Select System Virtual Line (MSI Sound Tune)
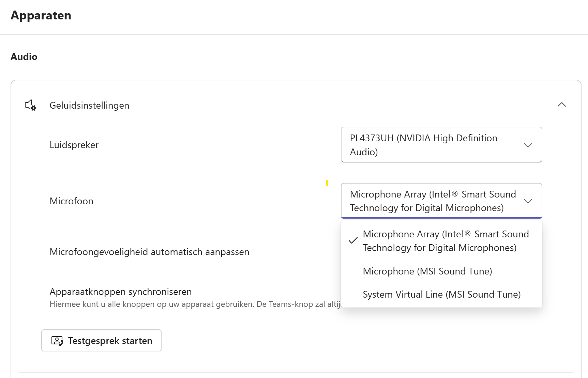Viewport: 588px width, 378px height. pos(441,294)
